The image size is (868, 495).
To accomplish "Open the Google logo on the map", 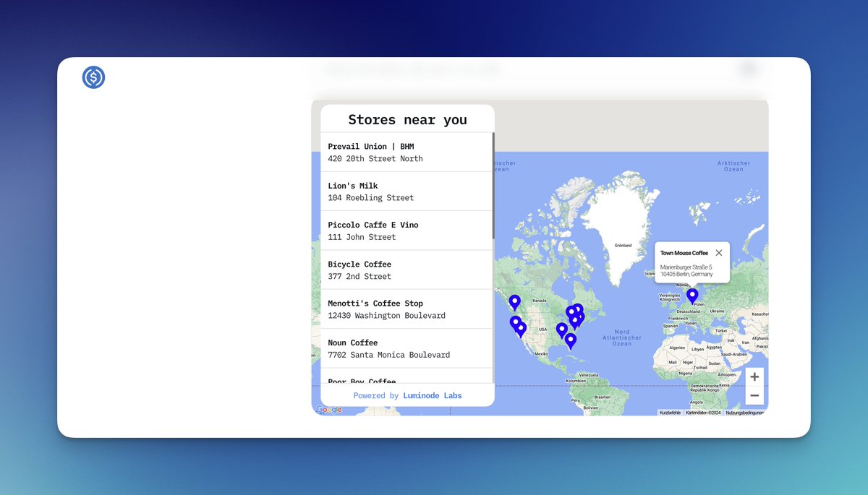I will [328, 410].
